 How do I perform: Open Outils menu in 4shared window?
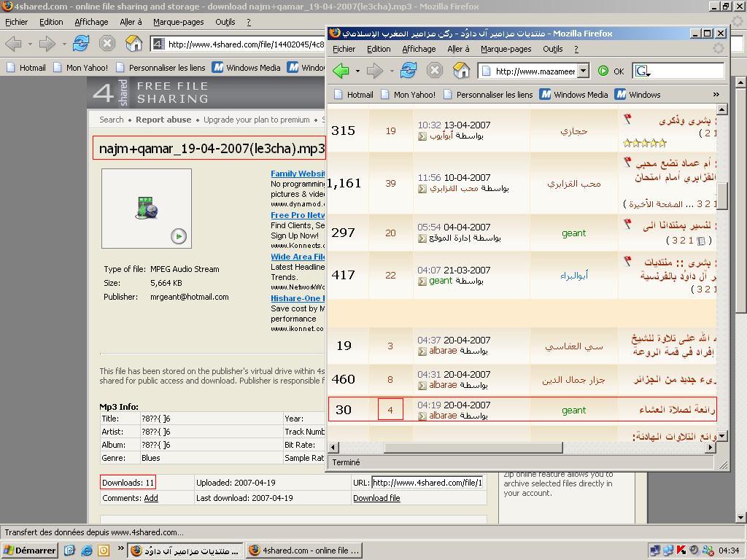pyautogui.click(x=225, y=22)
